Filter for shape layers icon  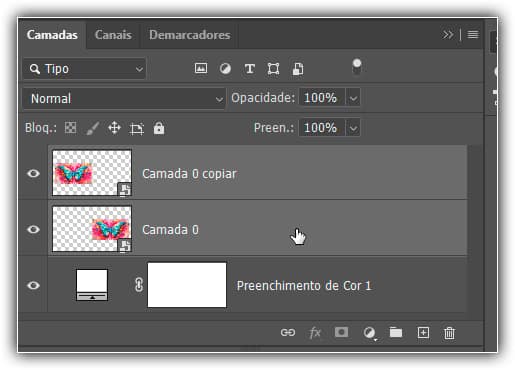coord(273,69)
